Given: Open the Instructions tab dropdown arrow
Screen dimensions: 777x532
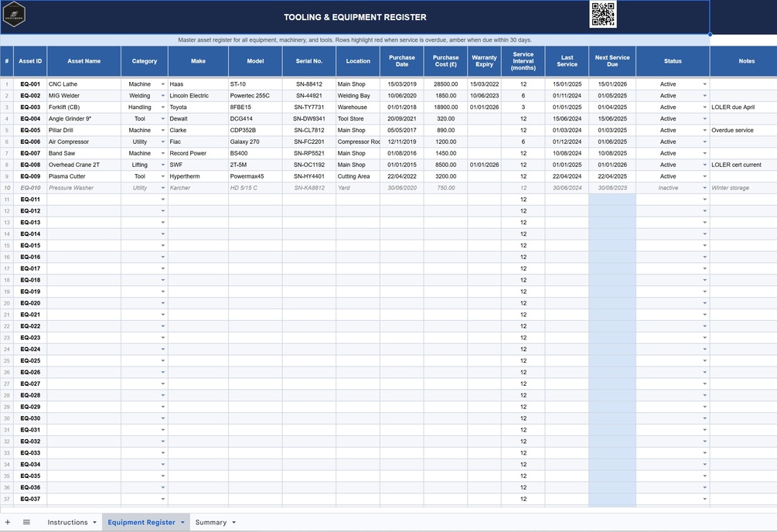Looking at the screenshot, I should [94, 522].
